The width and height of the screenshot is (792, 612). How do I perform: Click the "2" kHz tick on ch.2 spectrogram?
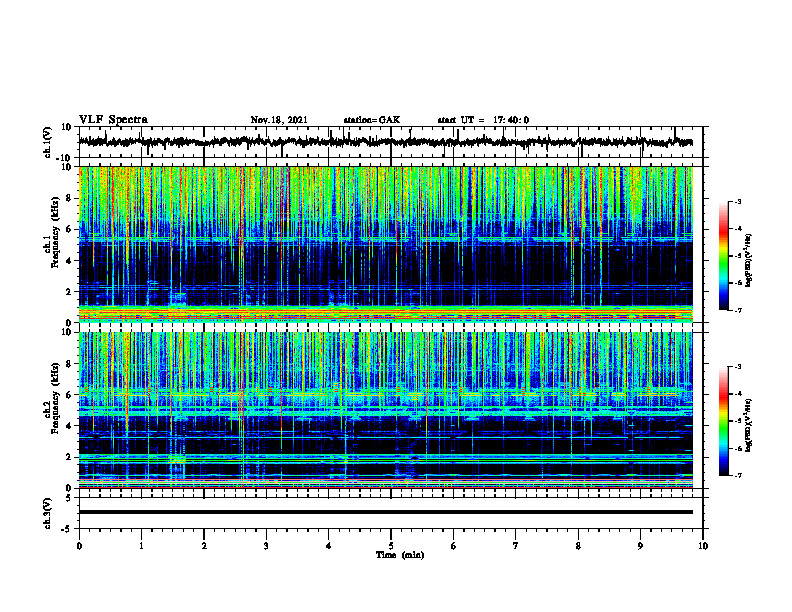[69, 457]
